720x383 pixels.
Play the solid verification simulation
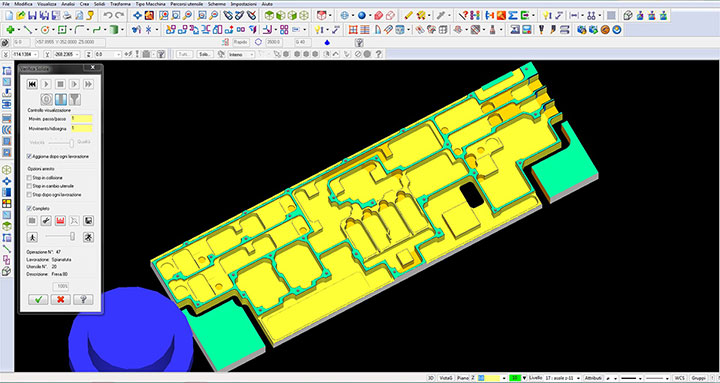[x=46, y=84]
